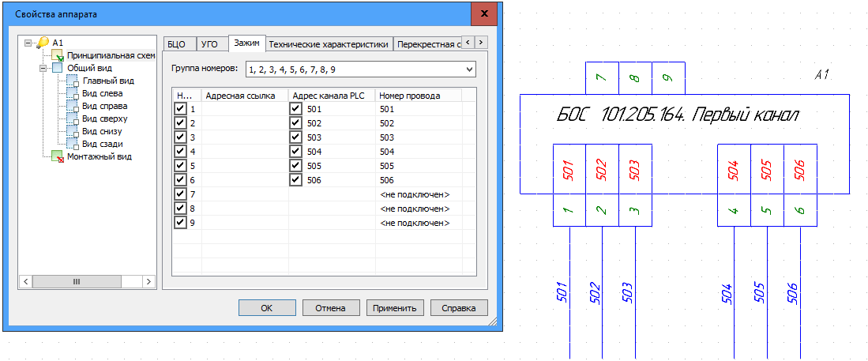Collapse the Общий вид tree branch
The image size is (868, 361).
[43, 69]
